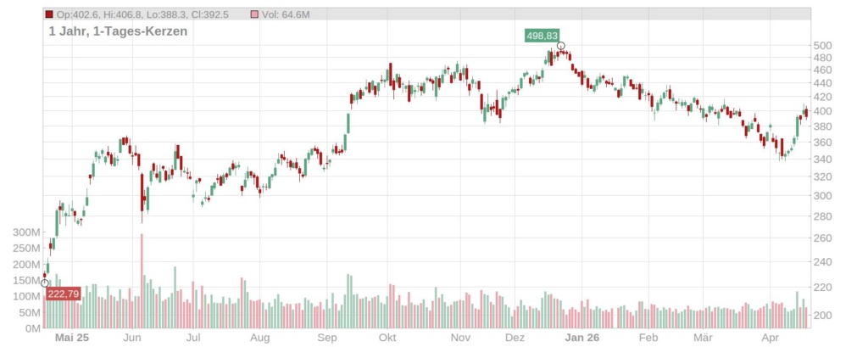Click the green 498,83 high price label
The image size is (868, 347).
[540, 35]
